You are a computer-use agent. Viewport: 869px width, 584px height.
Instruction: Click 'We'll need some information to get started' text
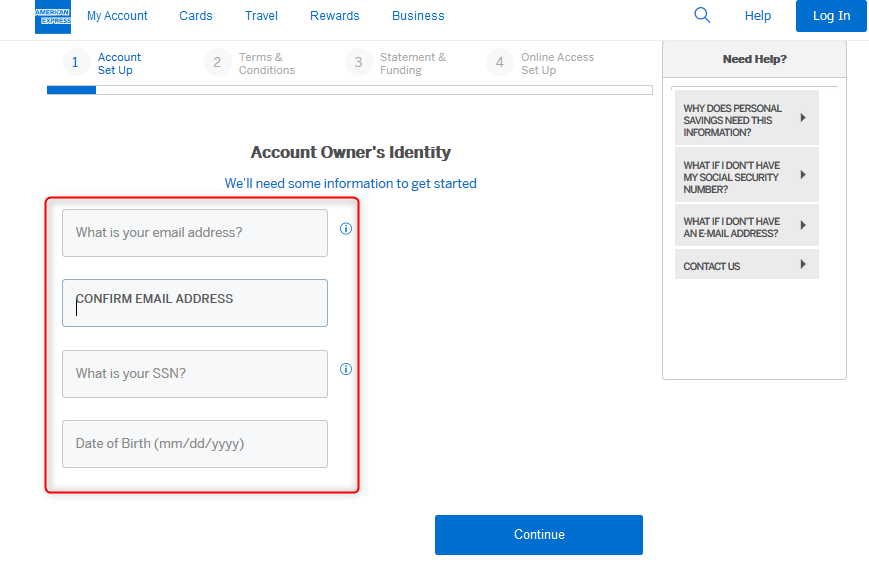click(350, 183)
